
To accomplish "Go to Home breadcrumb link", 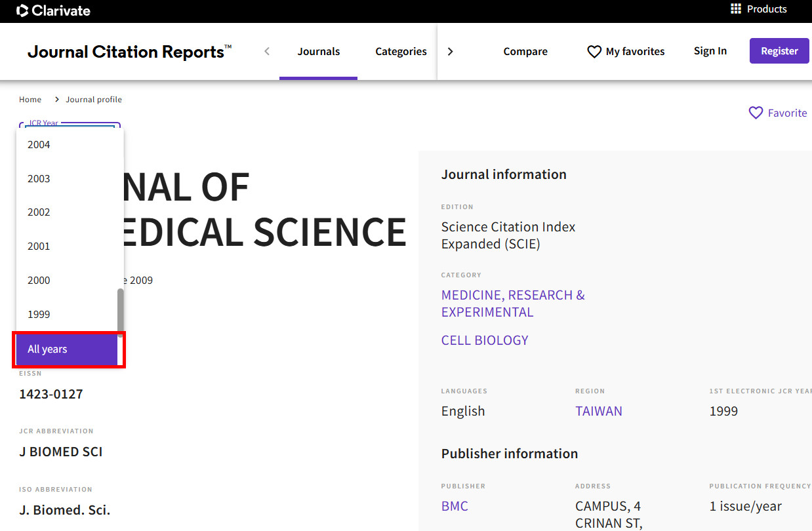I will click(x=30, y=100).
